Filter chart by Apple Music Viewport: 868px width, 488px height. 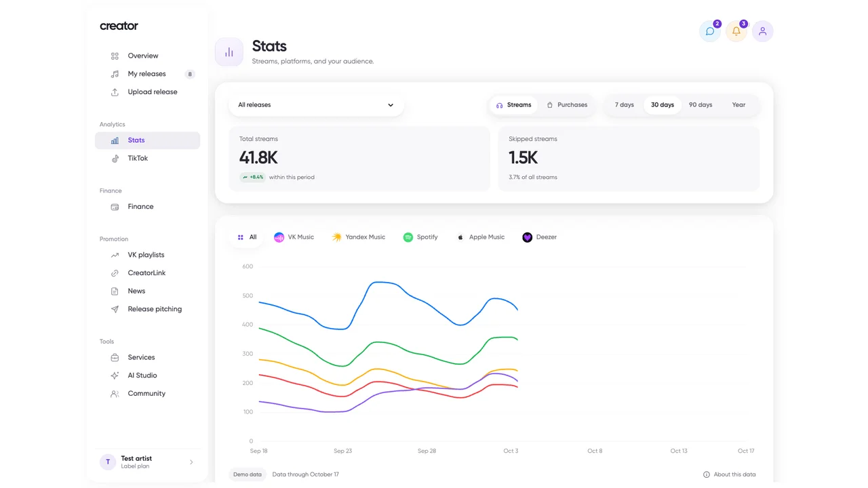coord(480,237)
